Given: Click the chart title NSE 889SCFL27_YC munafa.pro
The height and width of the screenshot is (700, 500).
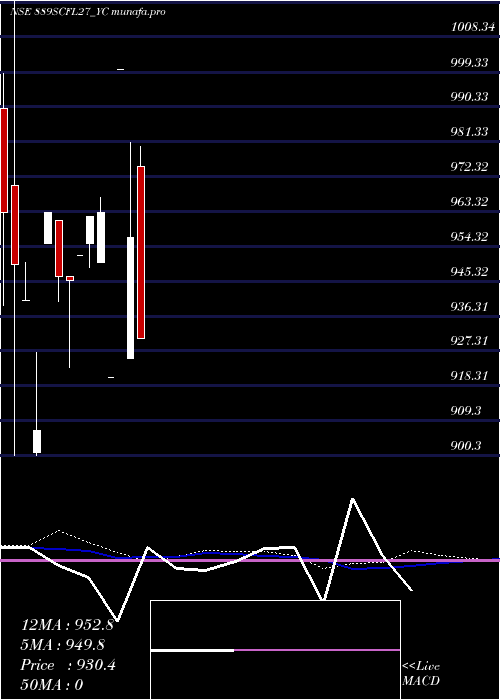Looking at the screenshot, I should click(88, 12).
